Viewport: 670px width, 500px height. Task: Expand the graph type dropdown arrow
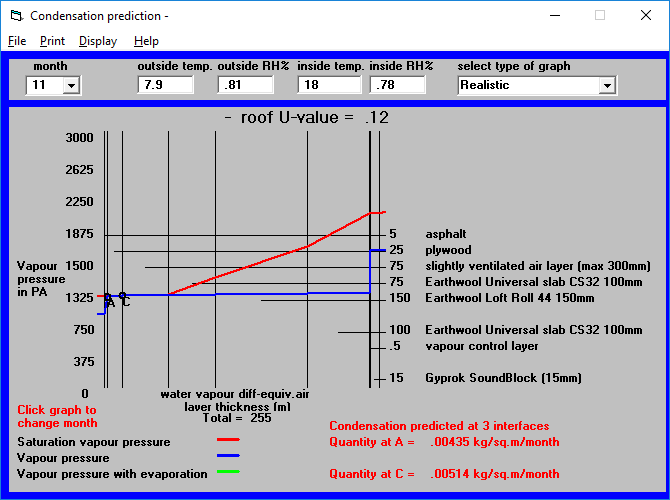point(607,85)
